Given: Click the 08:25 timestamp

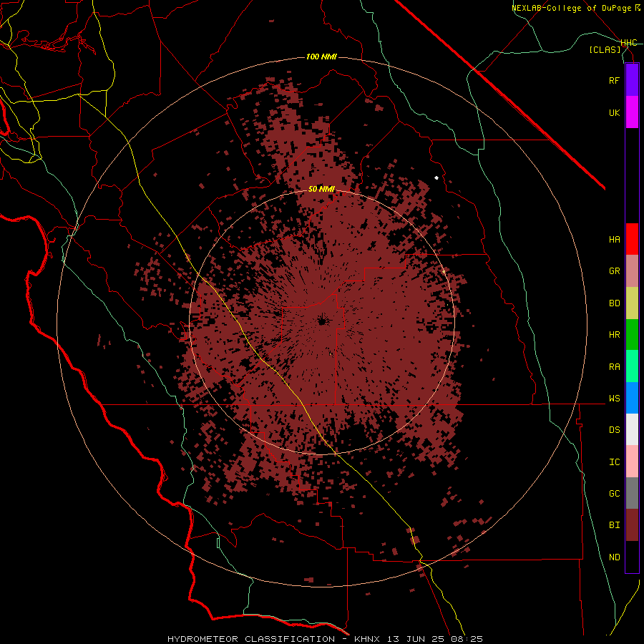Looking at the screenshot, I should [468, 639].
